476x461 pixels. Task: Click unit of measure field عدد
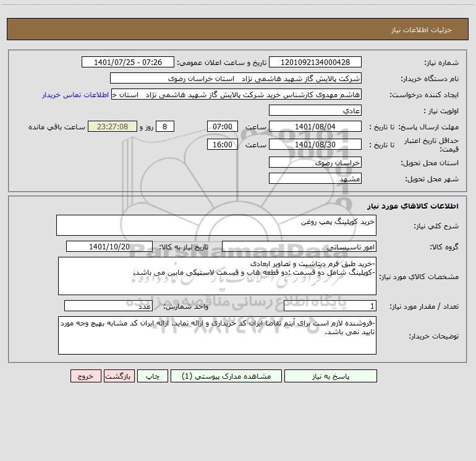coord(108,306)
